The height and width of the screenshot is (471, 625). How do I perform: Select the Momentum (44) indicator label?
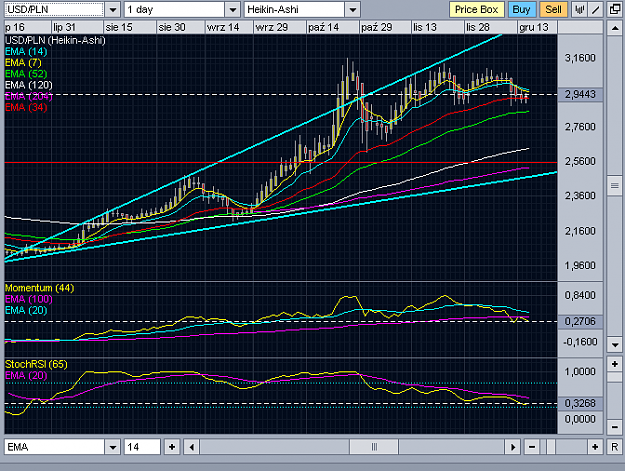[39, 288]
